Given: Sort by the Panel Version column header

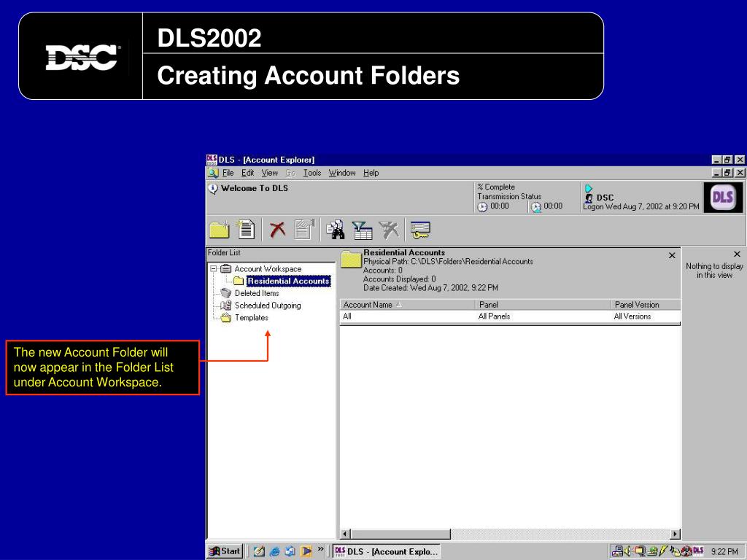Looking at the screenshot, I should pyautogui.click(x=646, y=305).
